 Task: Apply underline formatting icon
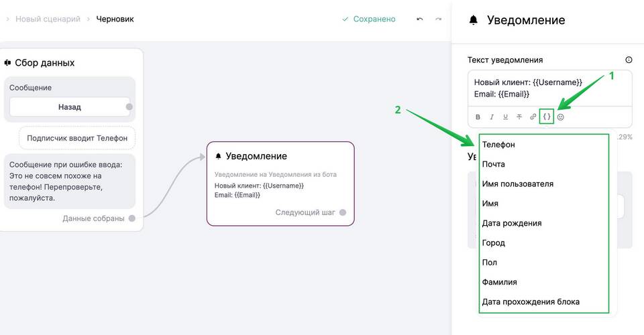(505, 117)
